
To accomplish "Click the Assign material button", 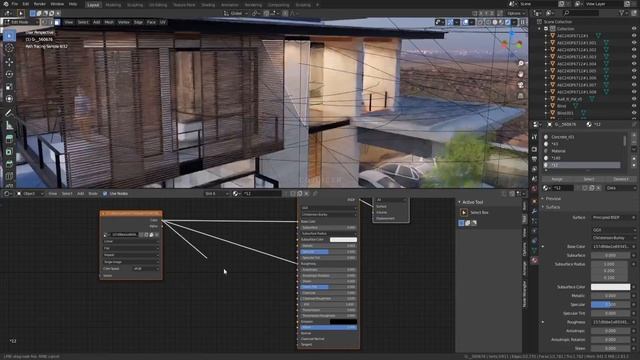I will (557, 179).
